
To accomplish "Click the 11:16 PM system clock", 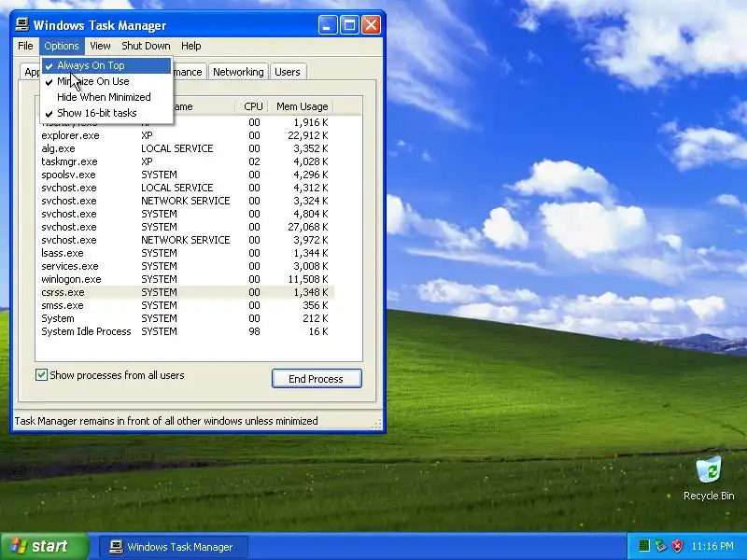I will pyautogui.click(x=712, y=546).
